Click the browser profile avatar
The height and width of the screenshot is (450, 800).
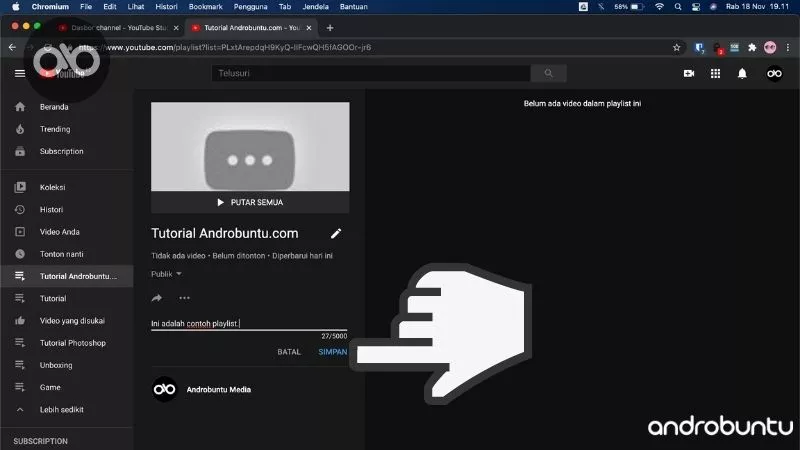pos(770,47)
